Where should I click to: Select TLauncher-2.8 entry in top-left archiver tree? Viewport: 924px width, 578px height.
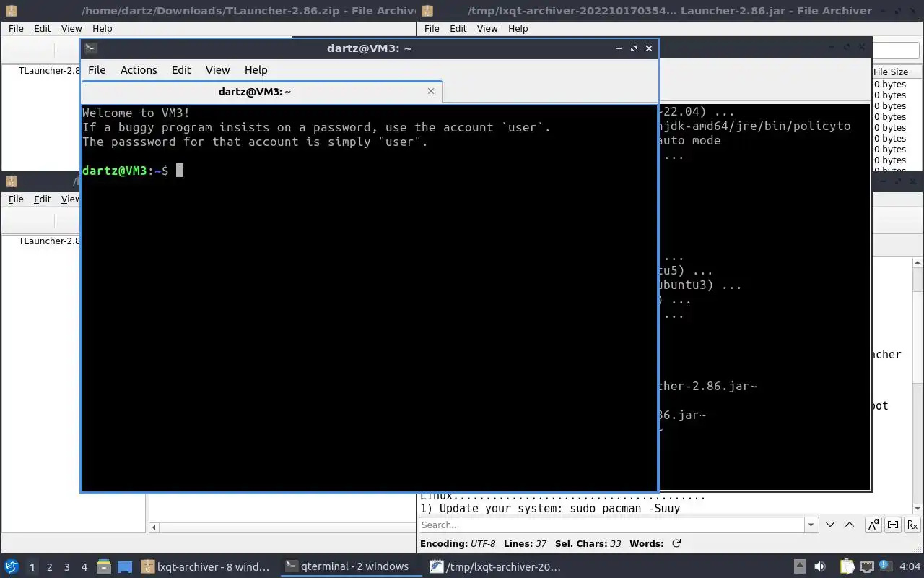pyautogui.click(x=49, y=70)
